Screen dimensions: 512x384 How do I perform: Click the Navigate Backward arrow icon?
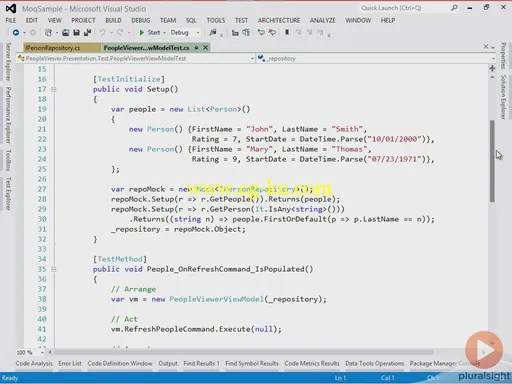click(x=15, y=32)
